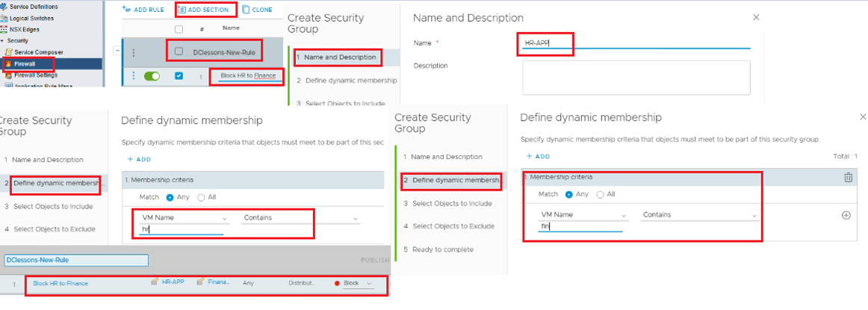Tick the DCIessons-New-Rule section checkbox
The image size is (868, 310).
click(179, 52)
